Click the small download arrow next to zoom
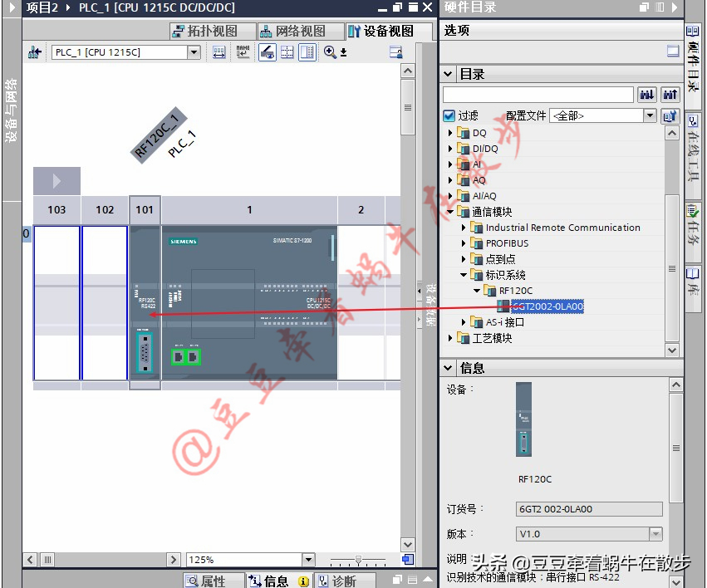 click(344, 52)
